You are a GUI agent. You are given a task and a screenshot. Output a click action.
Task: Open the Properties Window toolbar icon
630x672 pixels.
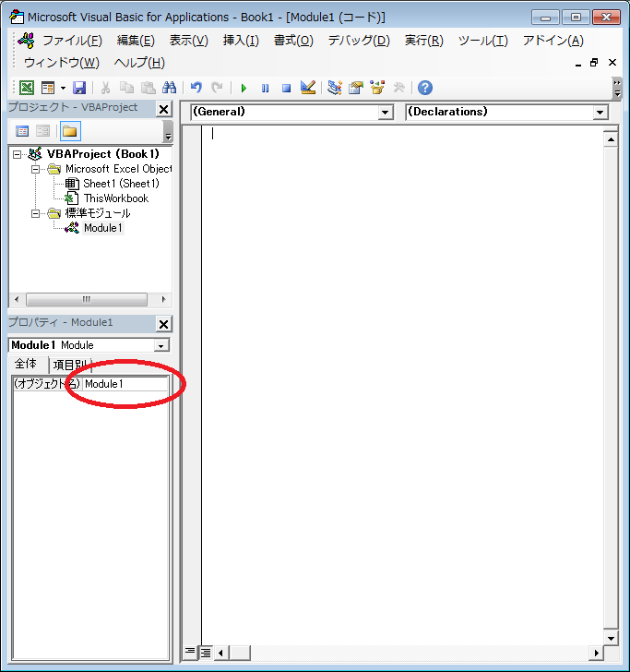[x=356, y=88]
